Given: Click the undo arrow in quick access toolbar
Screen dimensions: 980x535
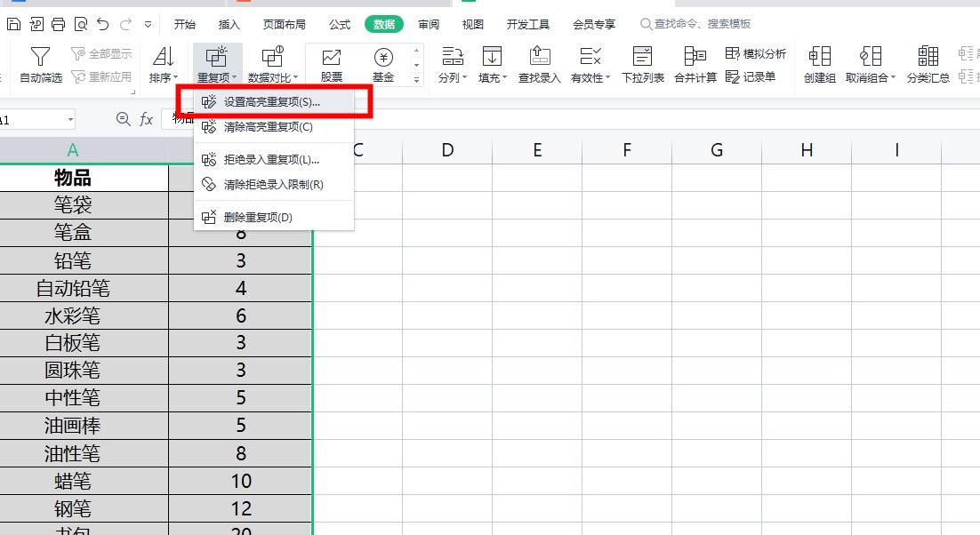Looking at the screenshot, I should [103, 24].
